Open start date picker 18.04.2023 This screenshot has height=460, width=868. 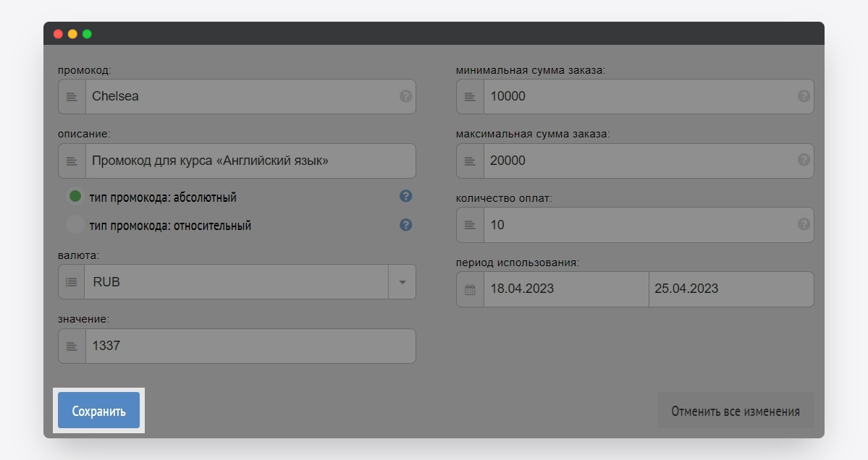pyautogui.click(x=565, y=289)
